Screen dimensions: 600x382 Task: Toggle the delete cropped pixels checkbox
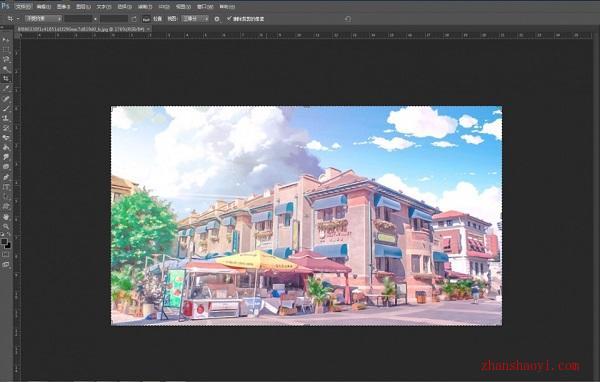click(x=229, y=18)
